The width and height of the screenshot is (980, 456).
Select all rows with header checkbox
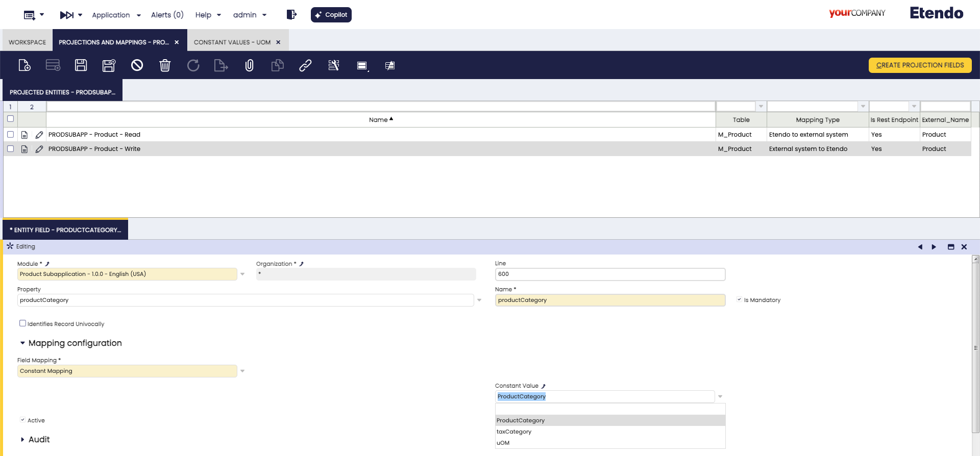click(10, 119)
